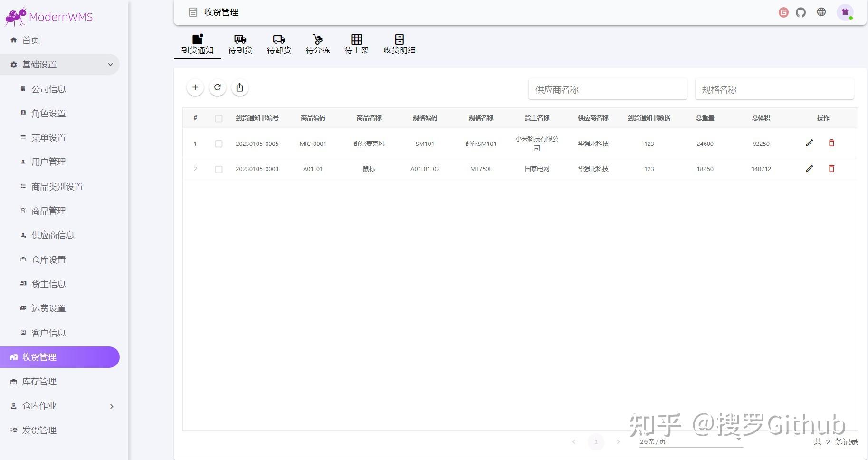Open the add new arrival notice icon
Viewport: 868px width, 460px height.
[195, 87]
